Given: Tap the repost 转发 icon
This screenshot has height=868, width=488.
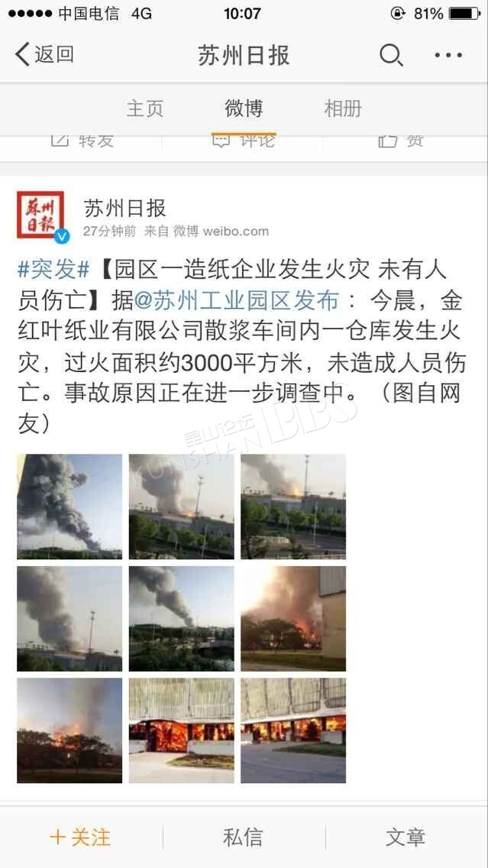Looking at the screenshot, I should [x=60, y=141].
